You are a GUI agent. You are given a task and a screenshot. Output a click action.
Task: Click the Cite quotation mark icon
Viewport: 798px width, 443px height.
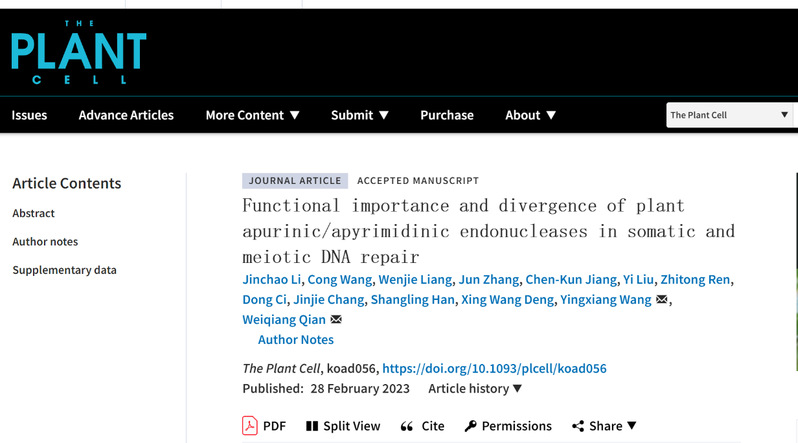407,426
